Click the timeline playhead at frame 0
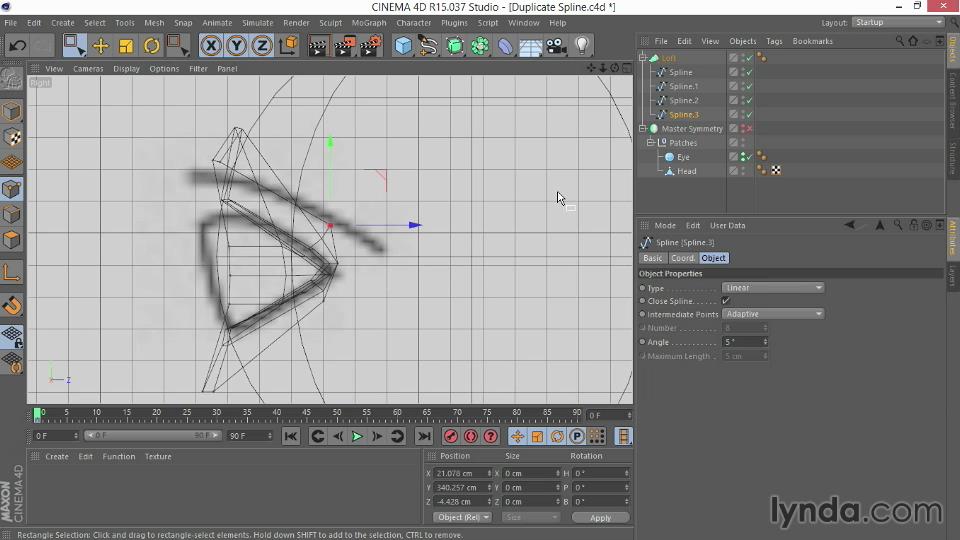Image resolution: width=960 pixels, height=540 pixels. [x=37, y=415]
